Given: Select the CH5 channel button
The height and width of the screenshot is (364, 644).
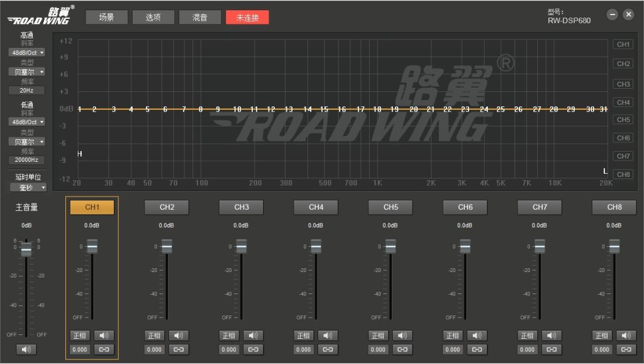Looking at the screenshot, I should [391, 207].
